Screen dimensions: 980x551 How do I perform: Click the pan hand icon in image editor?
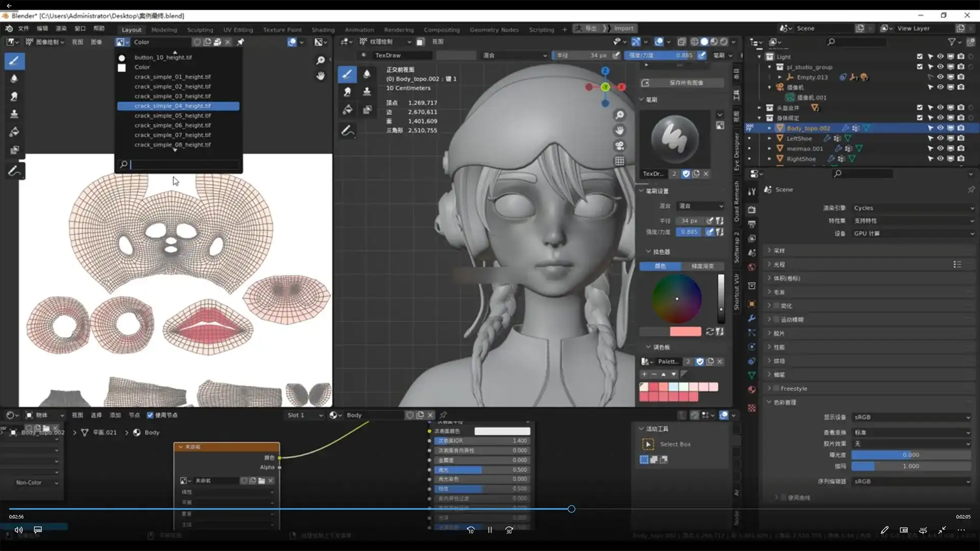click(321, 76)
